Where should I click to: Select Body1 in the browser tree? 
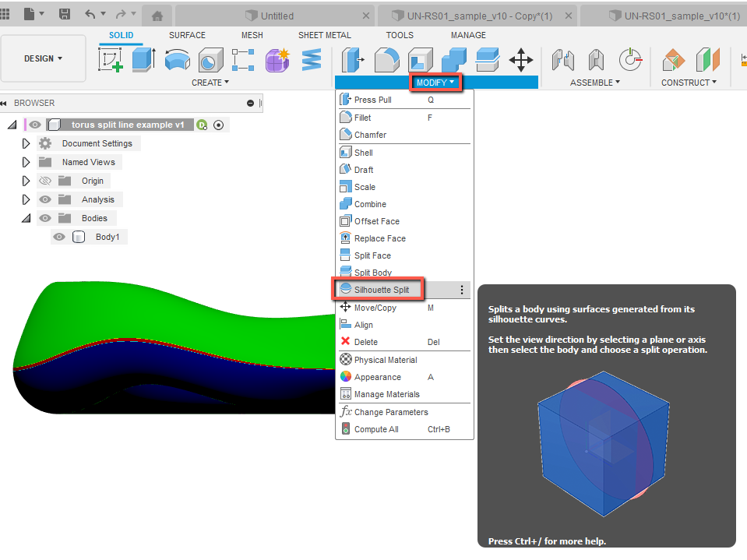point(108,237)
